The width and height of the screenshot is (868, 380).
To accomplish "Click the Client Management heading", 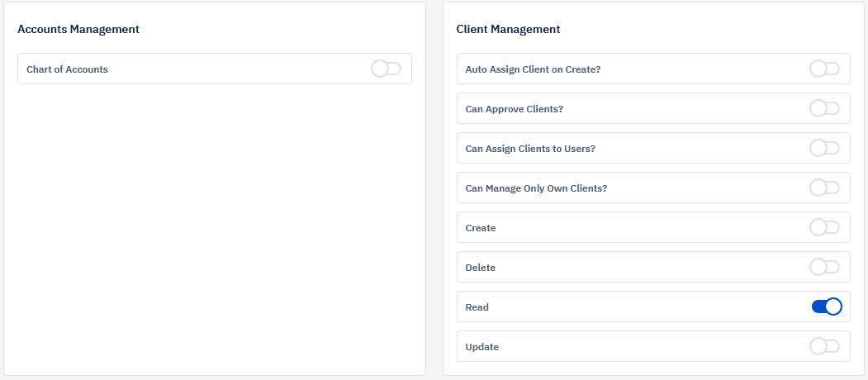I will (x=508, y=30).
